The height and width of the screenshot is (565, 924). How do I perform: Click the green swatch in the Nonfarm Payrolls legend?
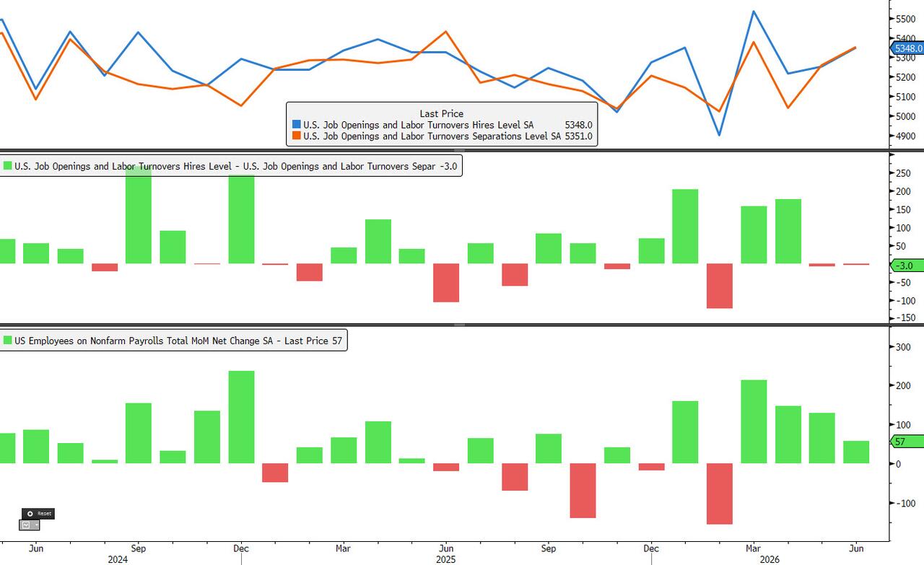tap(8, 341)
